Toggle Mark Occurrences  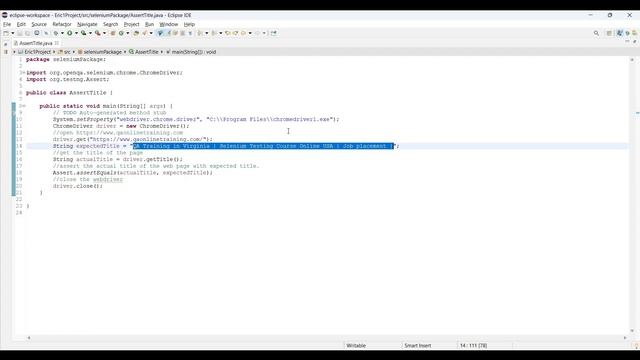click(x=169, y=33)
